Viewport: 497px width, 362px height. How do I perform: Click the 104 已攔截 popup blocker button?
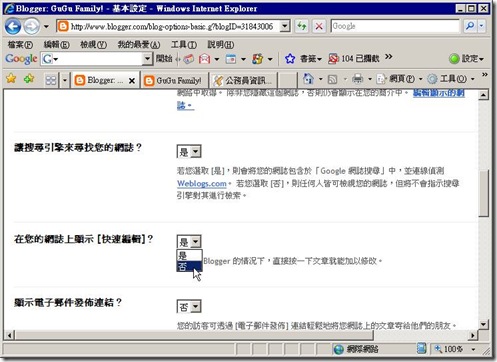tap(354, 59)
